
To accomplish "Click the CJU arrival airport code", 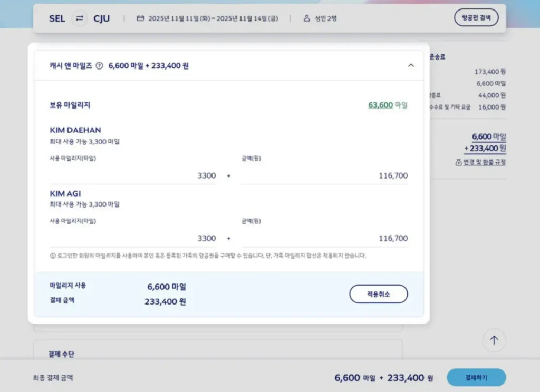I will (102, 18).
